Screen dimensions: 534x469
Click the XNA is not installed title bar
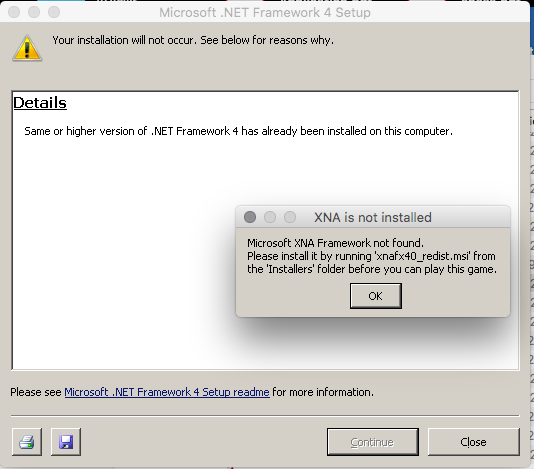373,217
